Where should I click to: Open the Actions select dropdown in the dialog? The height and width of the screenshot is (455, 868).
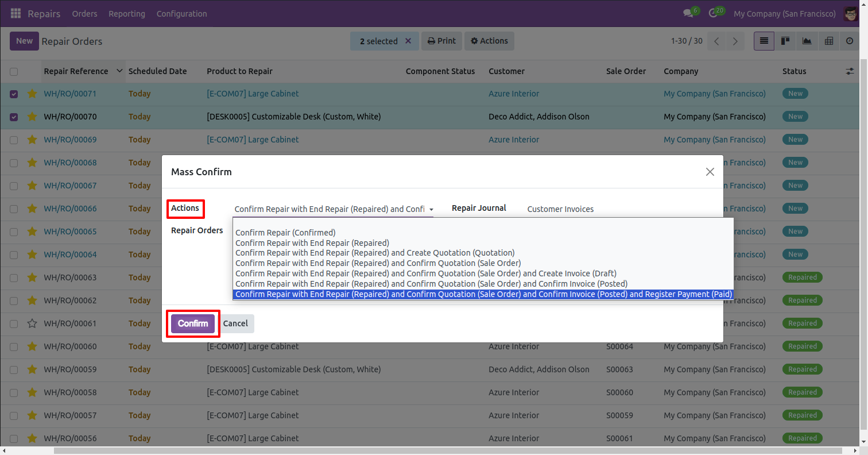[x=333, y=209]
